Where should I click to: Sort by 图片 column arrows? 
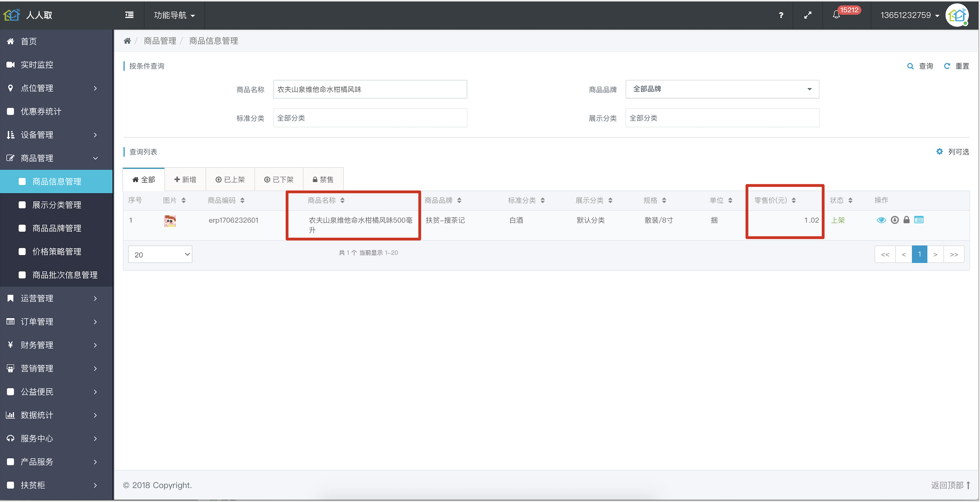184,200
